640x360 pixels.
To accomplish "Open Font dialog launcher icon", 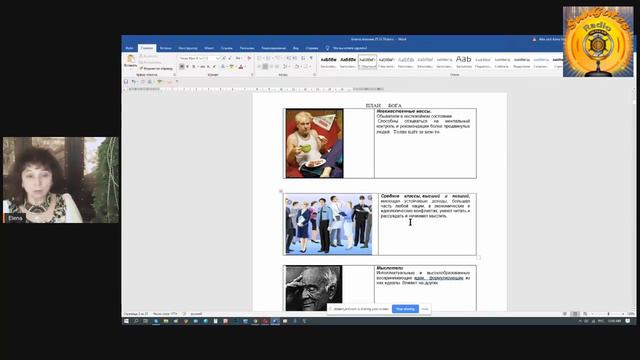I will tap(252, 75).
